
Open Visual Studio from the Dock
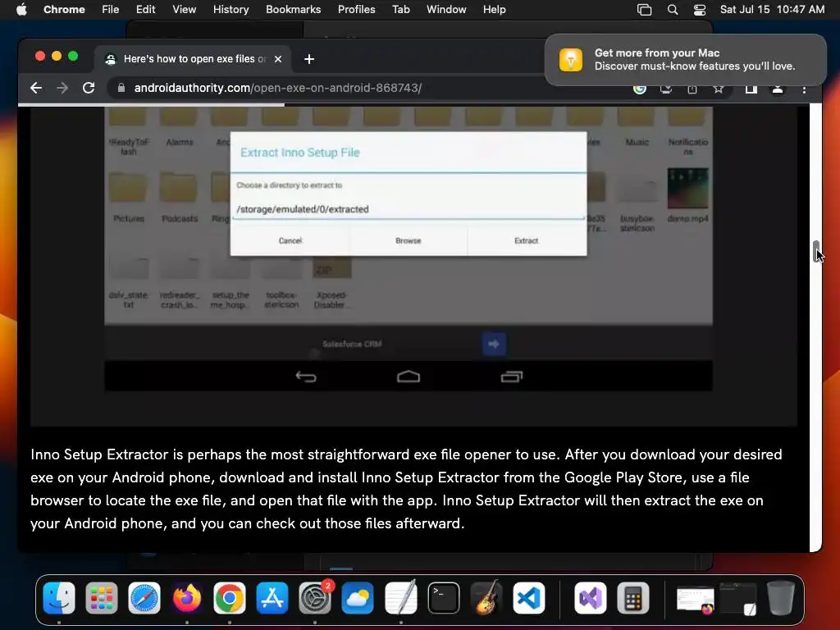(x=591, y=598)
